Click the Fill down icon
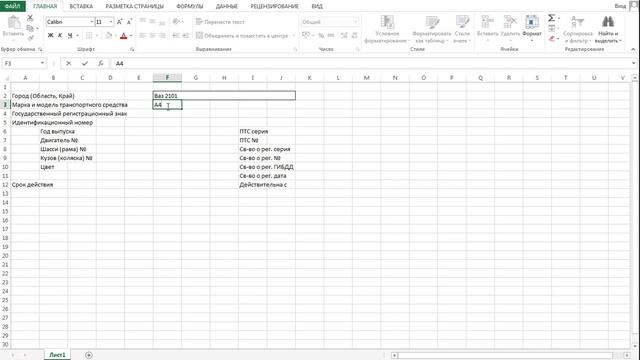The image size is (640, 360). 551,28
